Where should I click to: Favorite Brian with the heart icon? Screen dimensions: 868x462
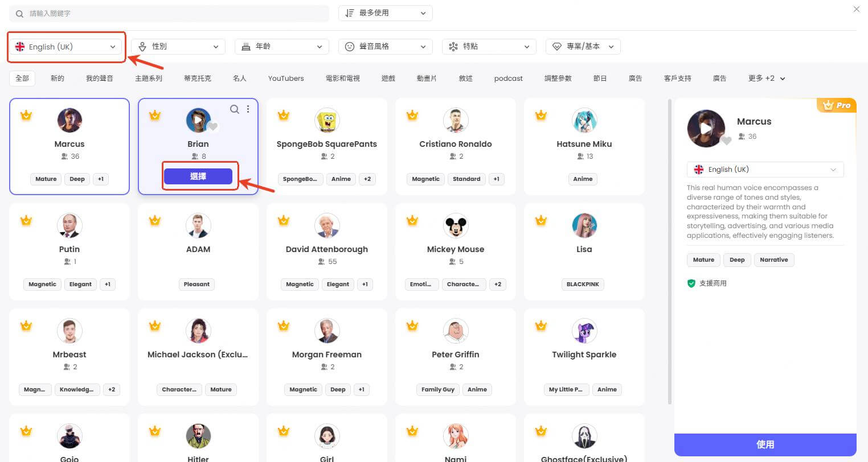click(x=212, y=127)
